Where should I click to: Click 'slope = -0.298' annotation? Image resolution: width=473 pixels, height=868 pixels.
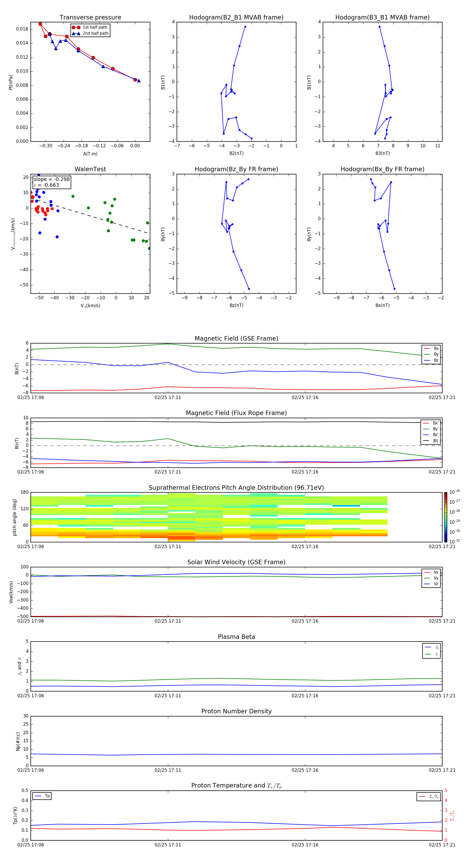pos(52,179)
